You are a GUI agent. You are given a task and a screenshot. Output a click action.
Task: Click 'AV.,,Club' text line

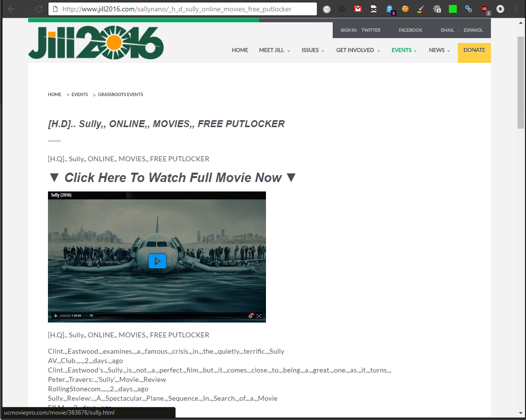[x=85, y=361]
